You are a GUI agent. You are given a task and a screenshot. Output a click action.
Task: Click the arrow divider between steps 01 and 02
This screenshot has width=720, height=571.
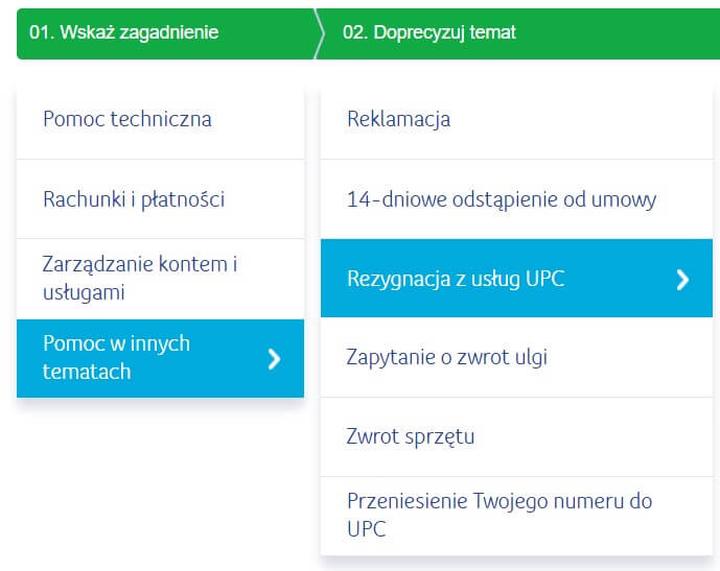(319, 33)
